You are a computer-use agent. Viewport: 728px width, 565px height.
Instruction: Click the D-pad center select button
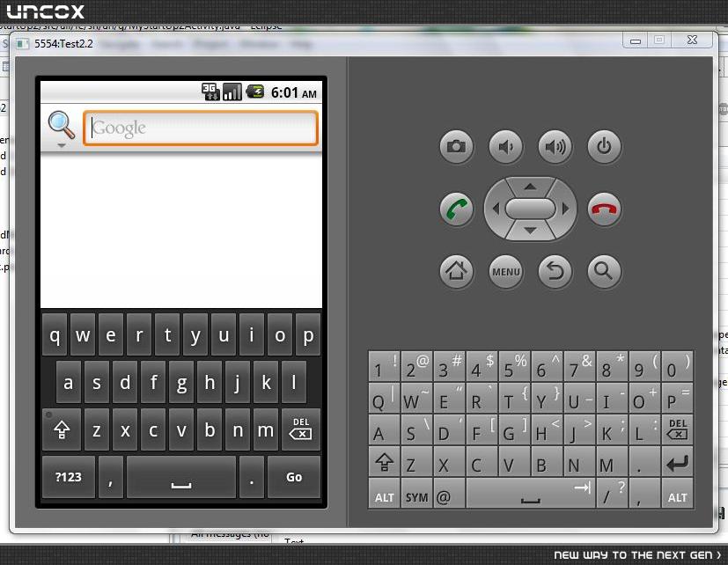click(530, 209)
